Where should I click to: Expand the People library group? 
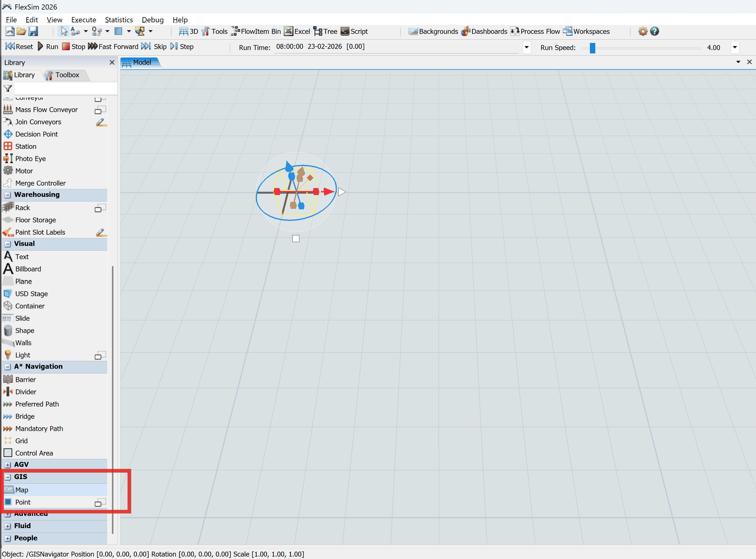coord(8,539)
